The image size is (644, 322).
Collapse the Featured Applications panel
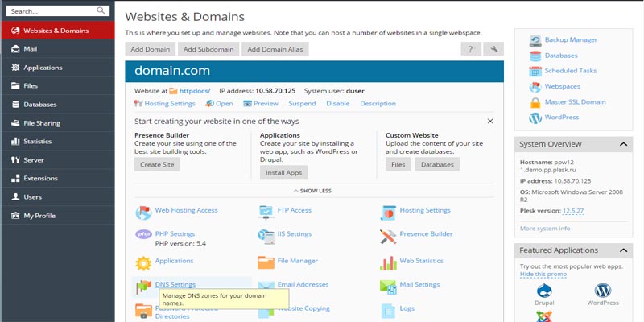pos(623,250)
